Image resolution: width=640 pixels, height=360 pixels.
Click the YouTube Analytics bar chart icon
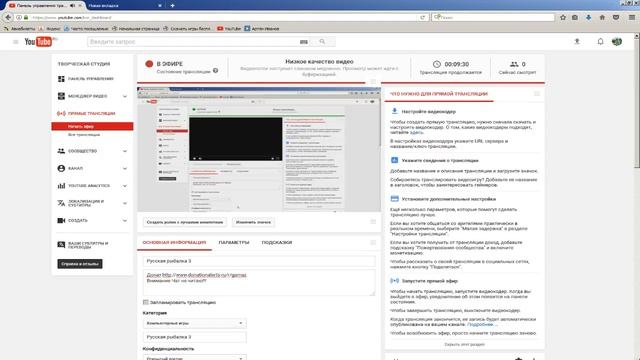pyautogui.click(x=61, y=186)
